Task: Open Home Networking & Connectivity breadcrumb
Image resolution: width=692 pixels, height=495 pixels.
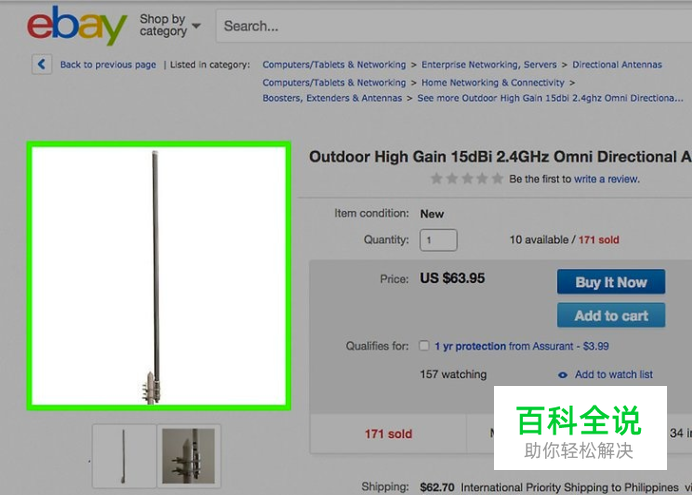Action: click(493, 82)
